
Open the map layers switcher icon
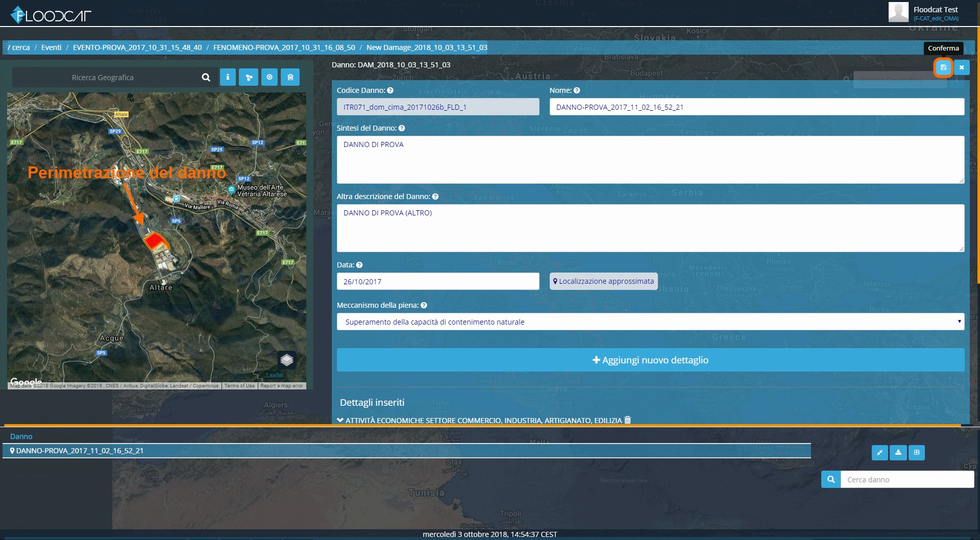[287, 360]
